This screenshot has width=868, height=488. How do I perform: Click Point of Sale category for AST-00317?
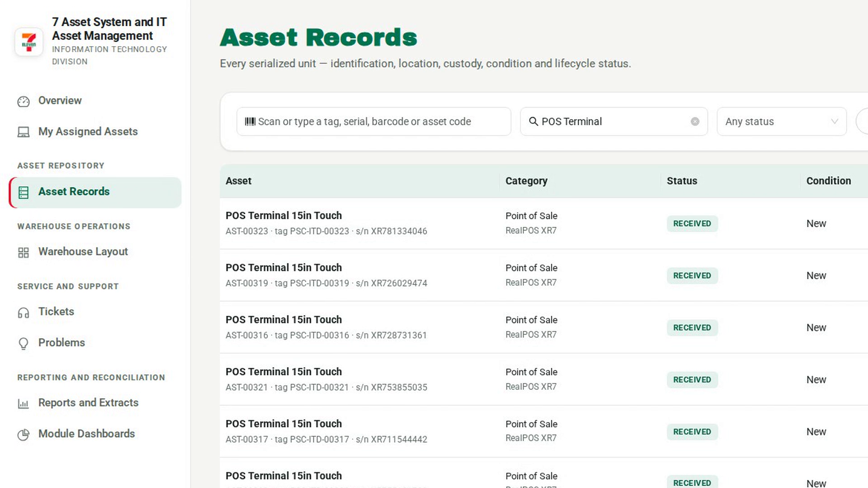[x=531, y=424]
